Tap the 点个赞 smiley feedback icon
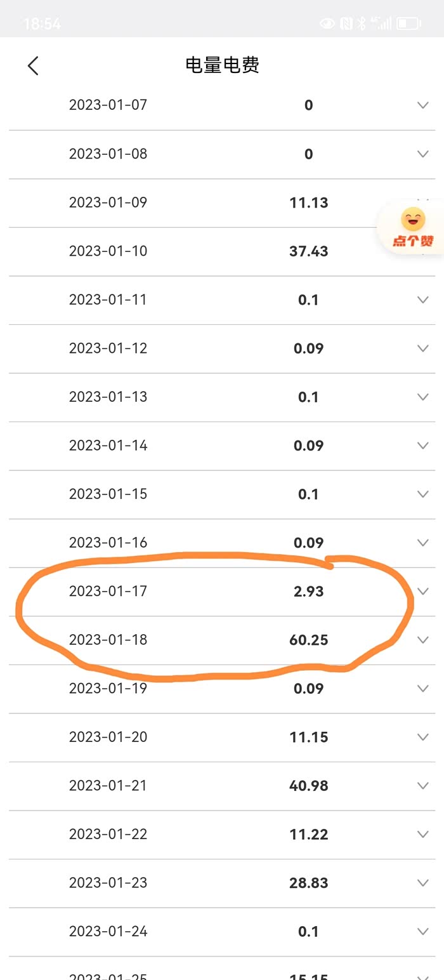The image size is (444, 980). [413, 227]
